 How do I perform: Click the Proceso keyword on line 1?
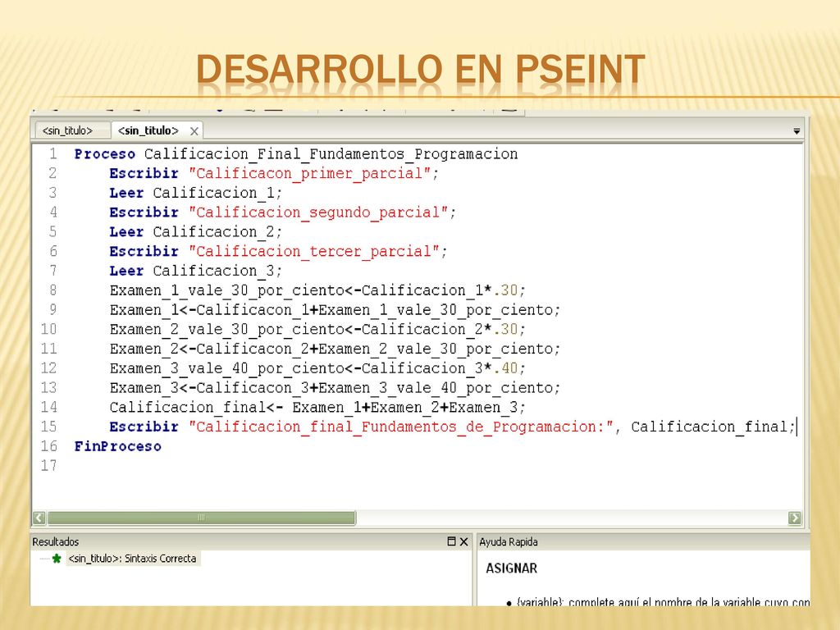click(104, 154)
